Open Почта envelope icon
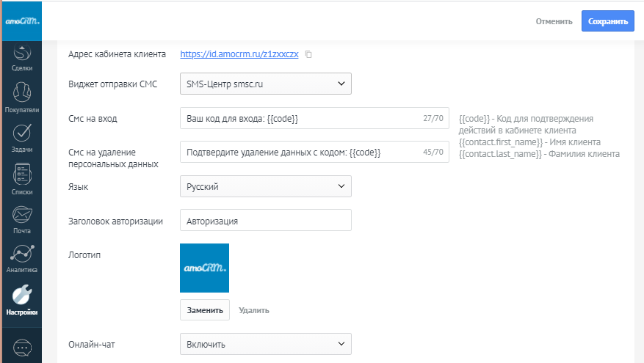644x363 pixels. click(x=22, y=216)
